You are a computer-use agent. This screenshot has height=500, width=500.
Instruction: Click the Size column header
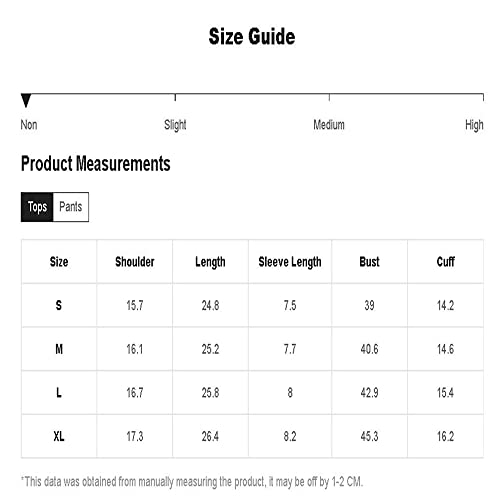pyautogui.click(x=59, y=262)
